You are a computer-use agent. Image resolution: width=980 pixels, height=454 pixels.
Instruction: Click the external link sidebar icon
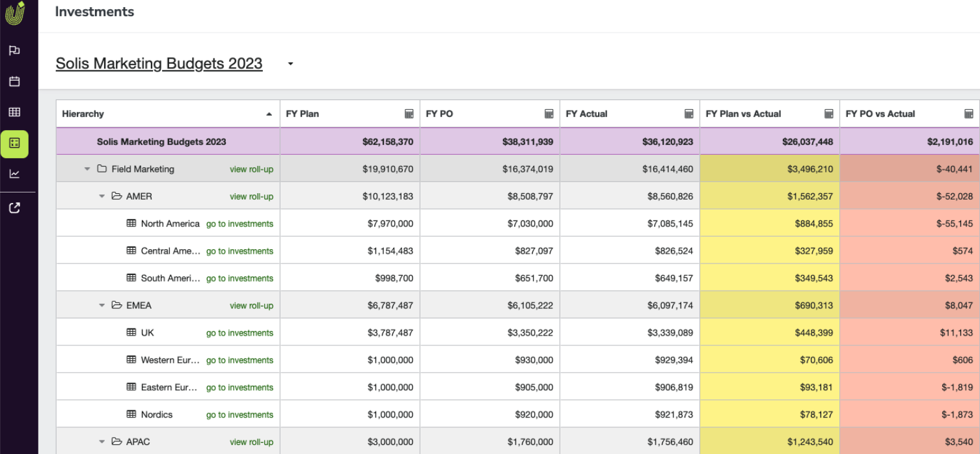[14, 208]
